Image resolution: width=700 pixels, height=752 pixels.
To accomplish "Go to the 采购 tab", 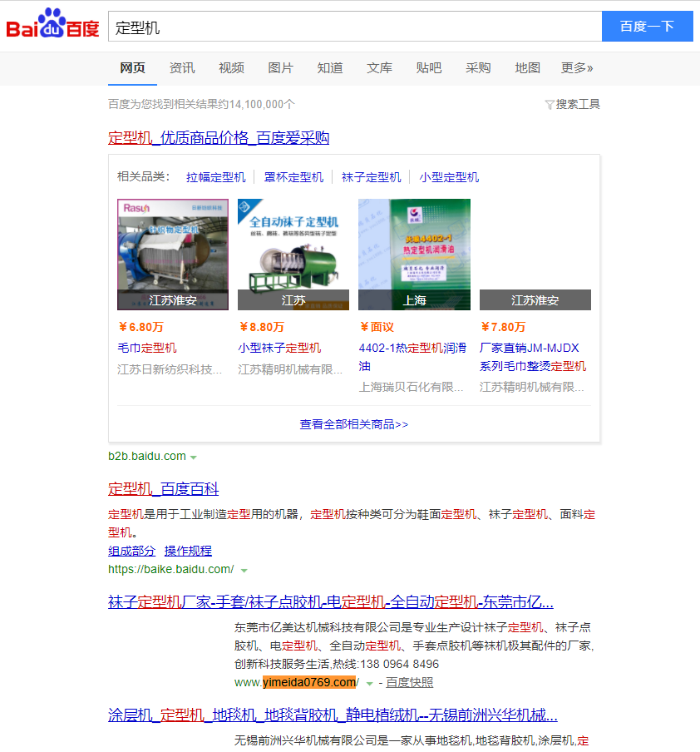I will click(478, 68).
